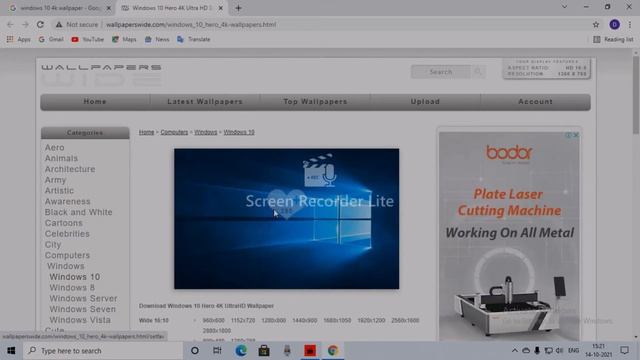
Task: Click inside the site Search field
Action: 441,72
